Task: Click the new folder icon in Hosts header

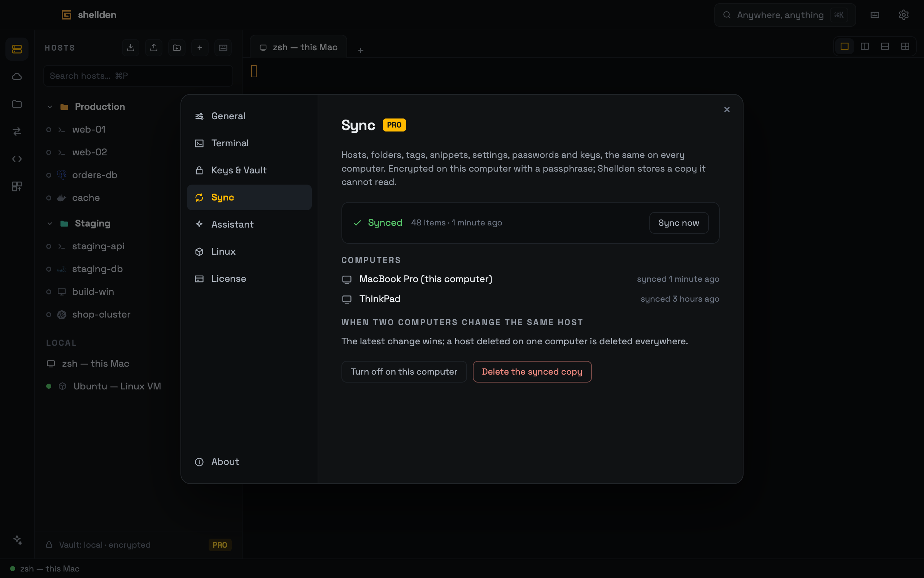Action: point(177,47)
